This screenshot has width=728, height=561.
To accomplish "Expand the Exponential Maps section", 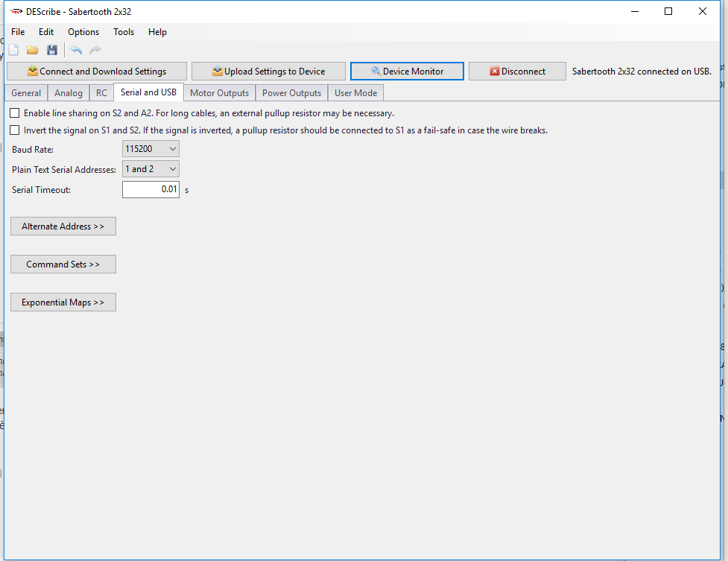I will click(x=63, y=302).
